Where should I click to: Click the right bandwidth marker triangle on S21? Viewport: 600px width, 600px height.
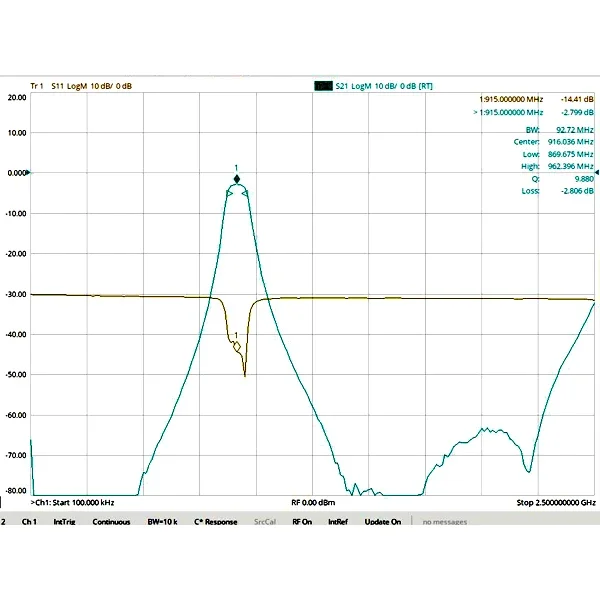[245, 194]
